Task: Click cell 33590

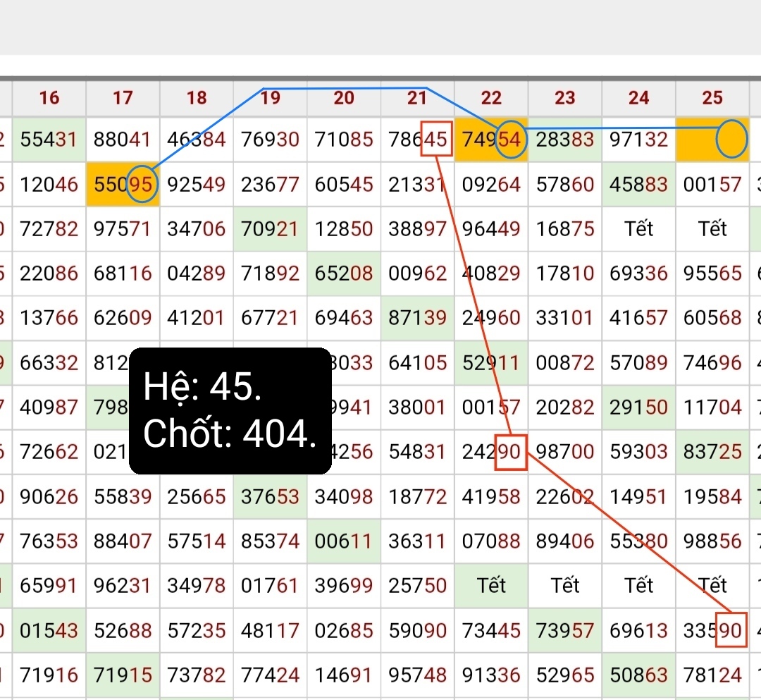Action: pyautogui.click(x=712, y=631)
